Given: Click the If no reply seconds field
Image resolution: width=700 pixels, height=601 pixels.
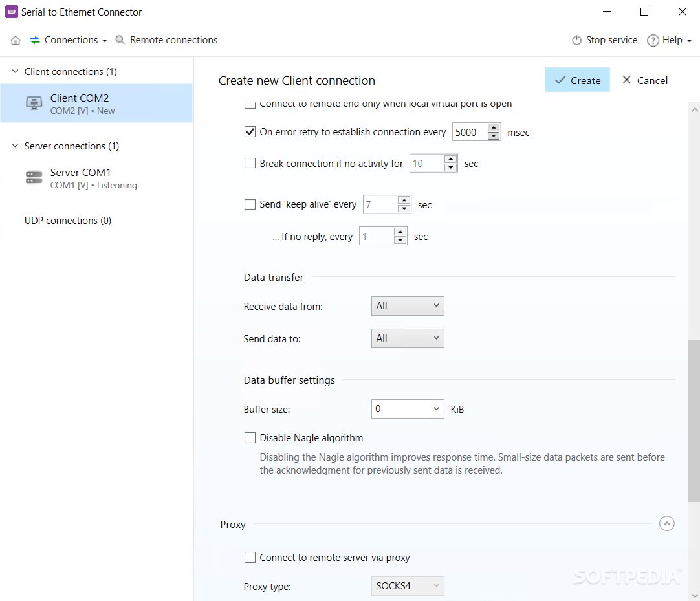Looking at the screenshot, I should click(377, 236).
